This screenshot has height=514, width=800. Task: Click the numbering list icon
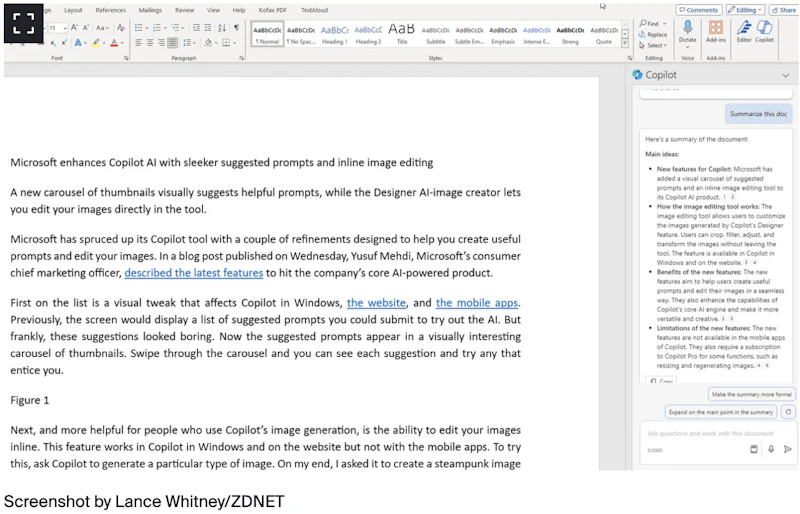click(x=157, y=28)
